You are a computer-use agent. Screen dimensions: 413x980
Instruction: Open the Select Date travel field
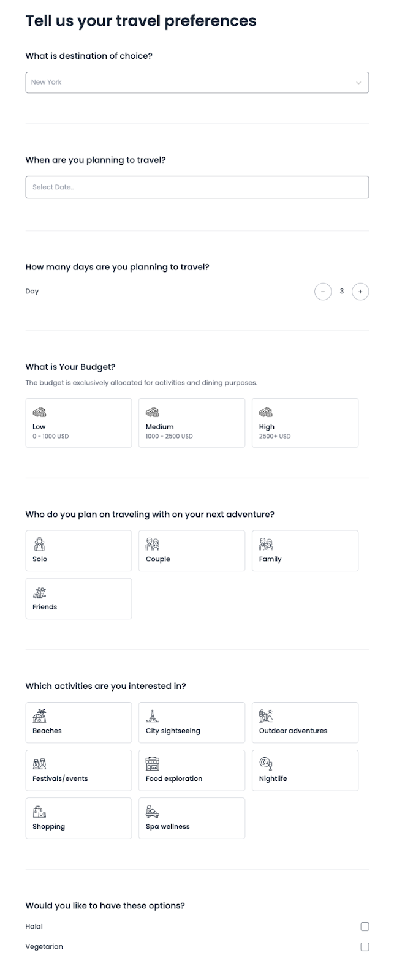coord(197,187)
